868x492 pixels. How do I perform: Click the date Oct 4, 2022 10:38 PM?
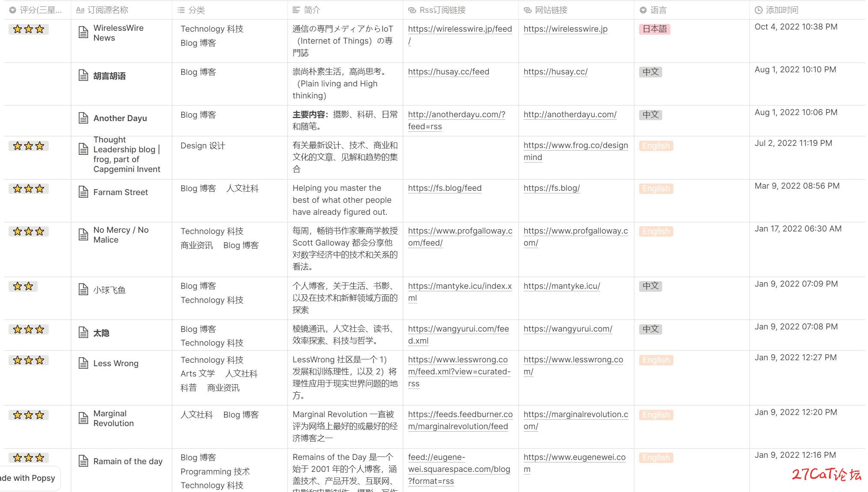[x=796, y=27]
